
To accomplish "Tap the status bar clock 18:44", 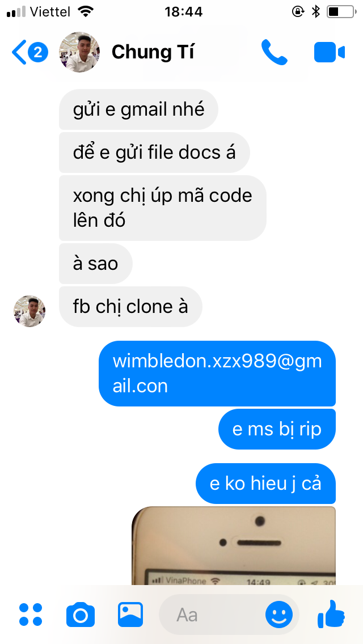I will pyautogui.click(x=184, y=12).
